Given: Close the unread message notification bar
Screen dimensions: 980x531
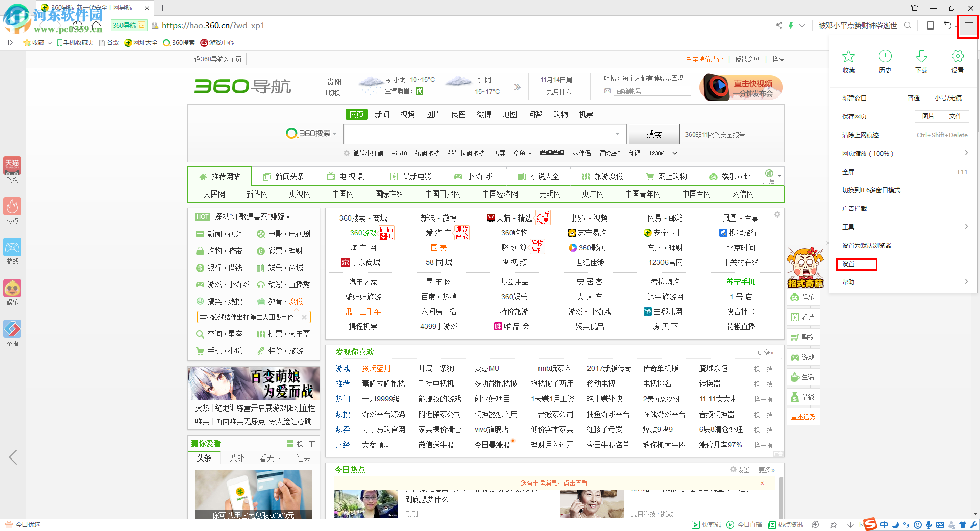Looking at the screenshot, I should click(x=762, y=483).
